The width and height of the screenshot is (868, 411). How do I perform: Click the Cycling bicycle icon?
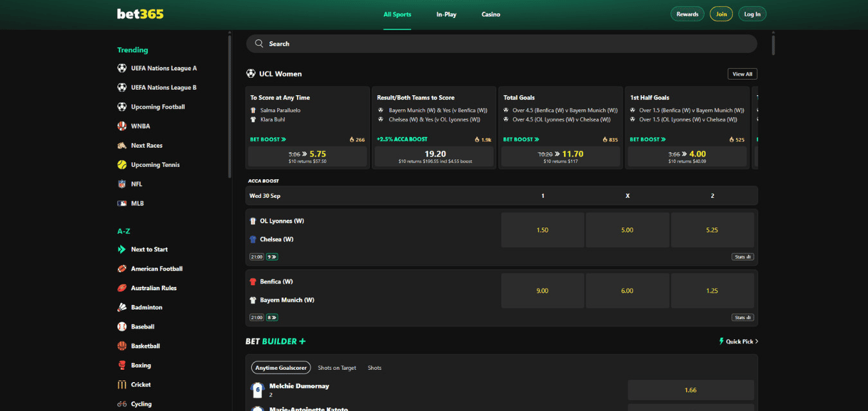122,404
